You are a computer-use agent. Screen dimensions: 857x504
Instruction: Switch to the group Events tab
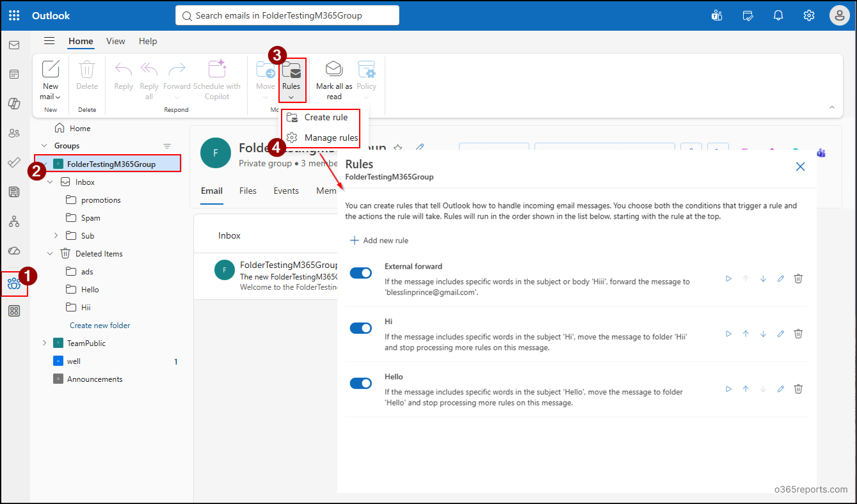[286, 191]
